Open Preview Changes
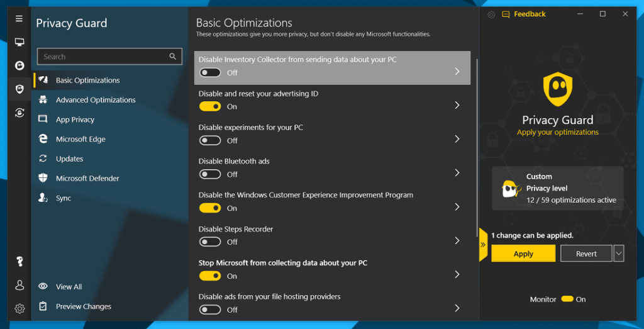The width and height of the screenshot is (644, 329). point(84,306)
